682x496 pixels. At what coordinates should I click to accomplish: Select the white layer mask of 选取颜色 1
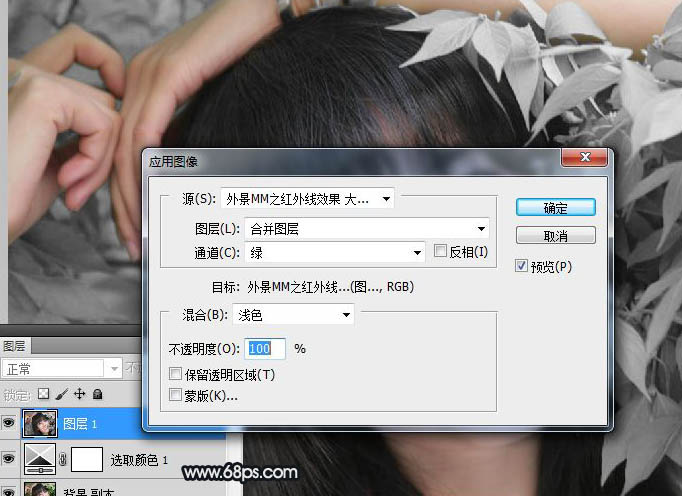[x=87, y=459]
